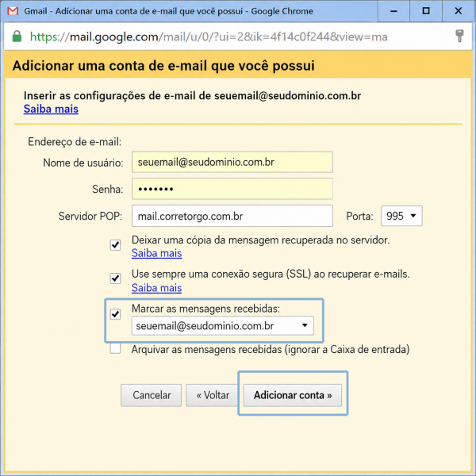This screenshot has height=476, width=476.
Task: Click the 'Endereço de e-mail:' label
Action: coord(75,142)
